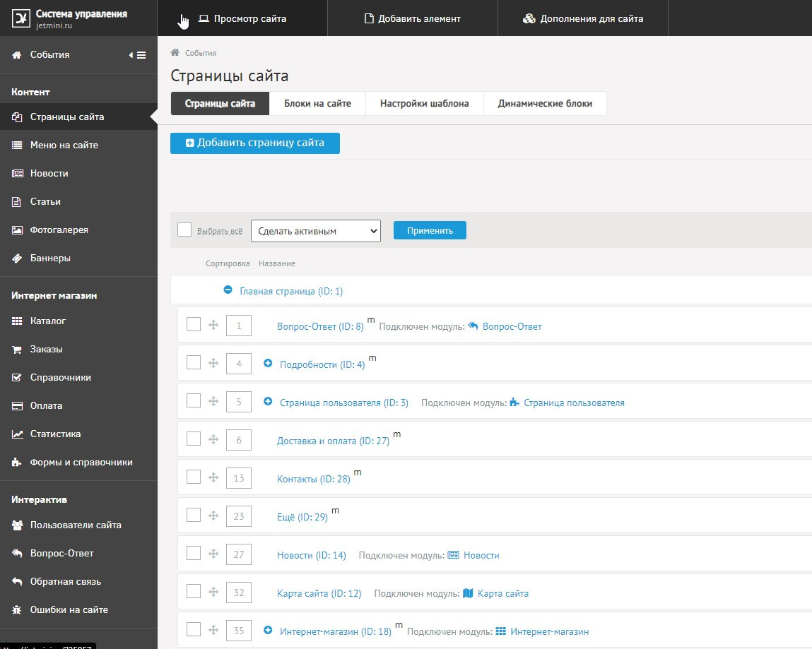Click the move handle of Вопрос-Ответ row
The width and height of the screenshot is (812, 649).
click(213, 325)
